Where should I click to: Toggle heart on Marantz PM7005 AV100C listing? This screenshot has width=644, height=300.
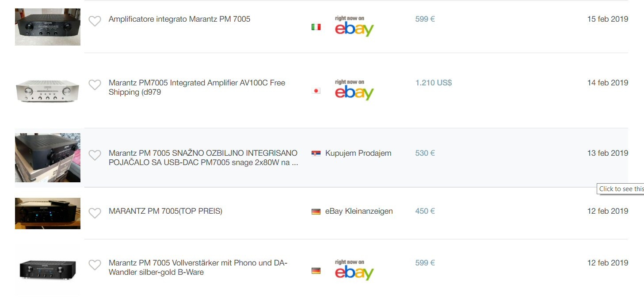pos(95,85)
